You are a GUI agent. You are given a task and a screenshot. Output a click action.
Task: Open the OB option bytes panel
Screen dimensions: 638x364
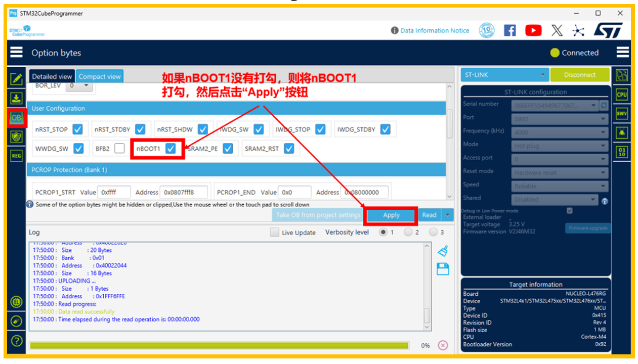[x=16, y=117]
